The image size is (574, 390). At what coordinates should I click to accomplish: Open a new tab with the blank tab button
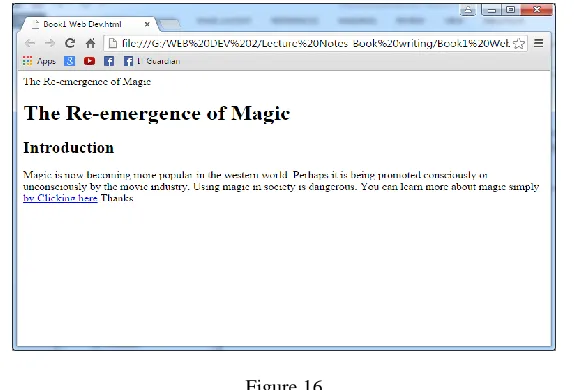tap(170, 25)
